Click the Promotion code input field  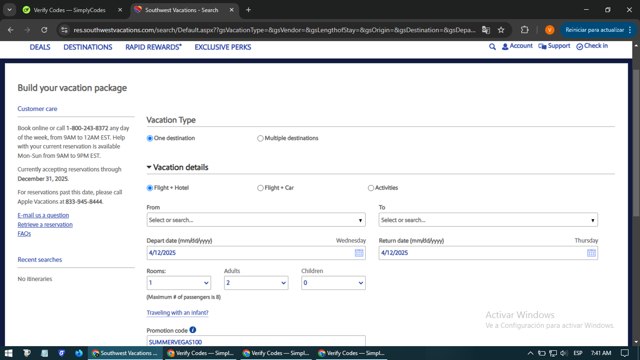pos(256,341)
